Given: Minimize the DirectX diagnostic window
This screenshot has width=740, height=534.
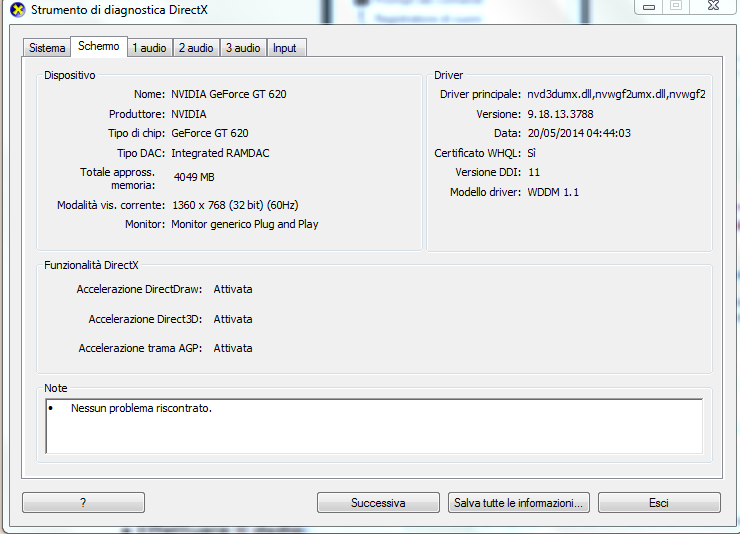Looking at the screenshot, I should click(649, 7).
